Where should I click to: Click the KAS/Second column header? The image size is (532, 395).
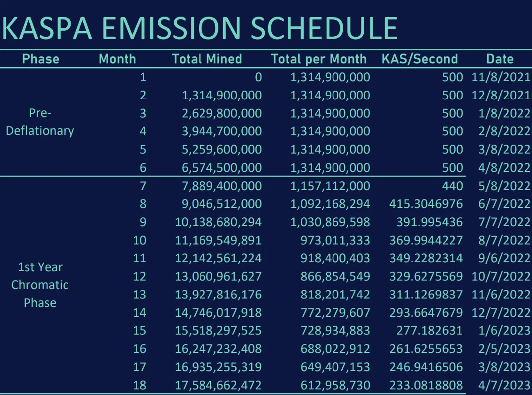click(420, 59)
